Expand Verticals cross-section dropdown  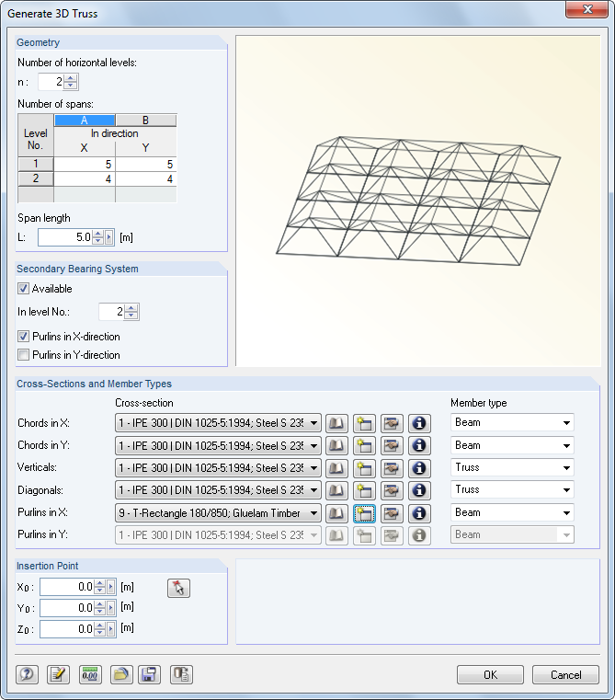pos(313,468)
